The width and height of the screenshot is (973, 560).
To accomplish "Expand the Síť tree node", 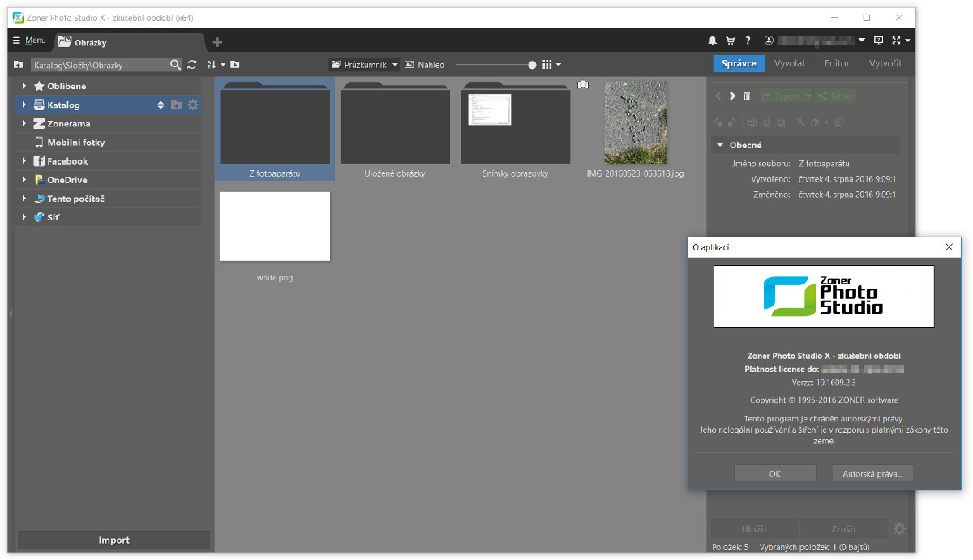I will click(24, 217).
